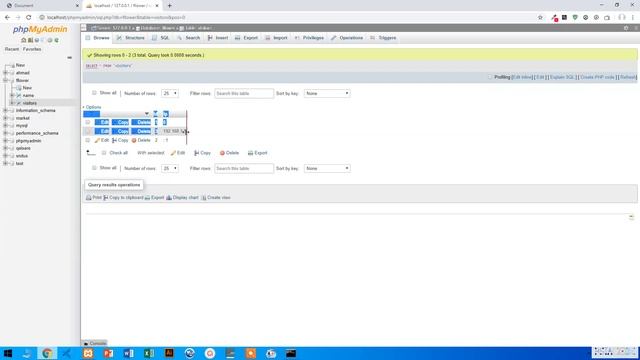The height and width of the screenshot is (360, 640).
Task: Open the Triggers tab
Action: coord(383,38)
